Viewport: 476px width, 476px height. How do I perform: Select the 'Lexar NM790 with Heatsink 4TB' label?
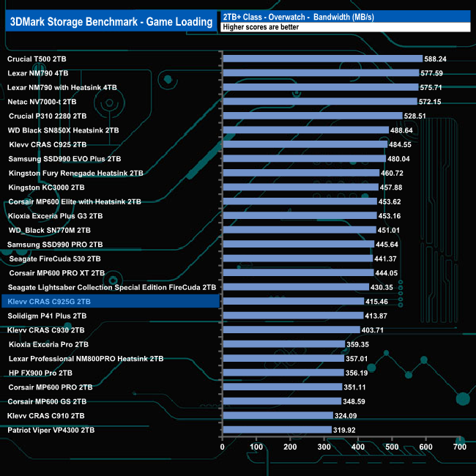tap(62, 87)
